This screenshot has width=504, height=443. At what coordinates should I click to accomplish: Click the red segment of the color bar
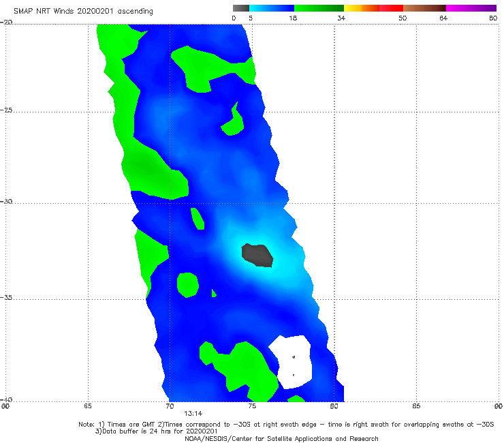click(392, 8)
